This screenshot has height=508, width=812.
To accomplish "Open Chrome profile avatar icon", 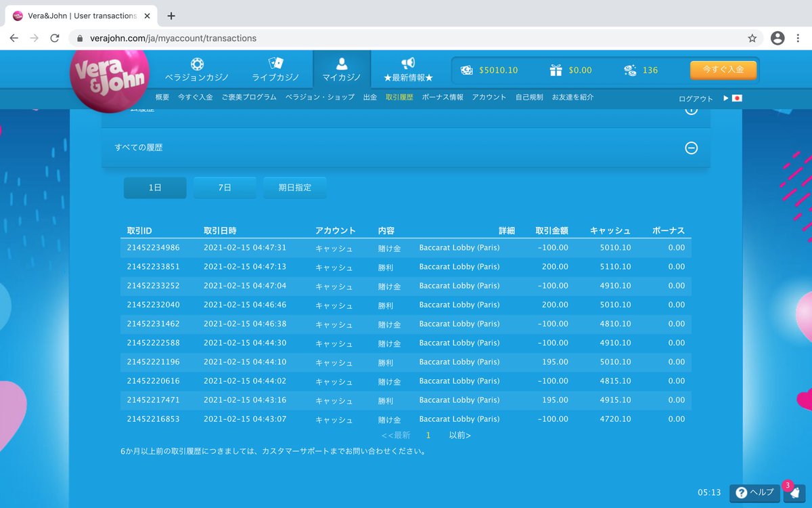I will [777, 38].
